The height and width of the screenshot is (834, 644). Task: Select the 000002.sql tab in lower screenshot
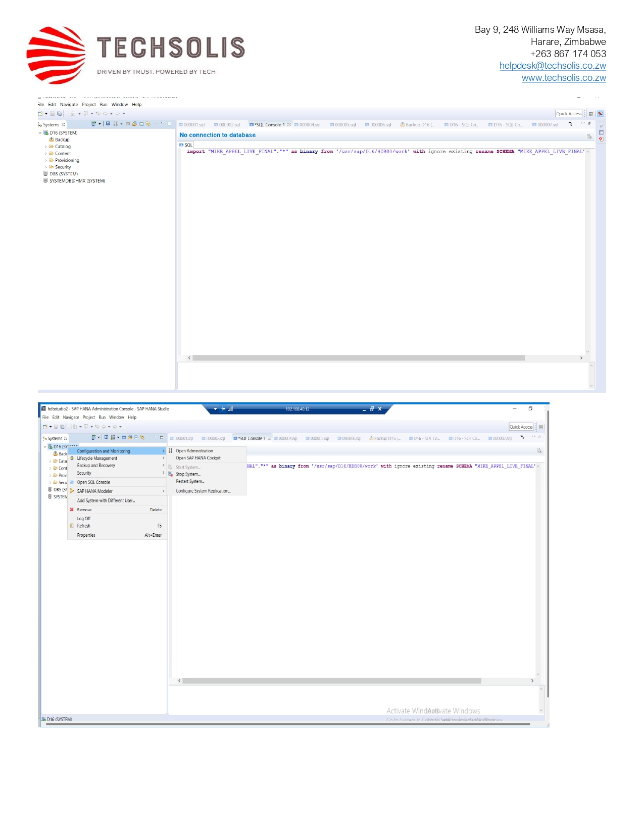[213, 438]
